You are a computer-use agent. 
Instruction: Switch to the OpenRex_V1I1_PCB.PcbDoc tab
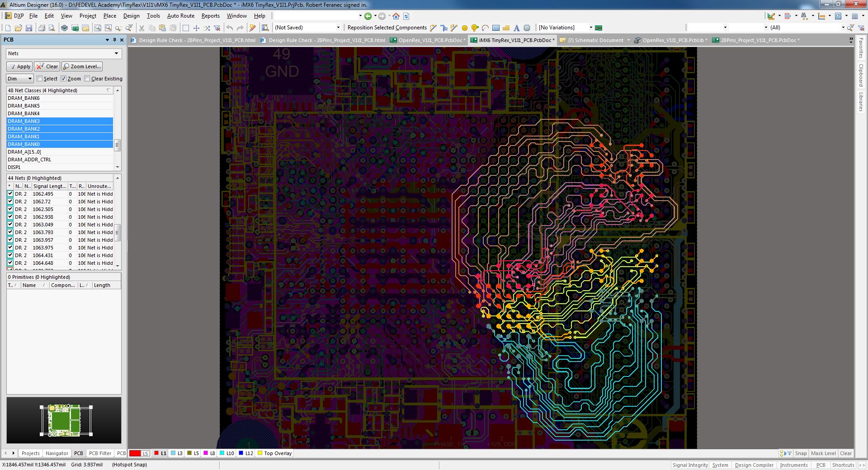429,40
